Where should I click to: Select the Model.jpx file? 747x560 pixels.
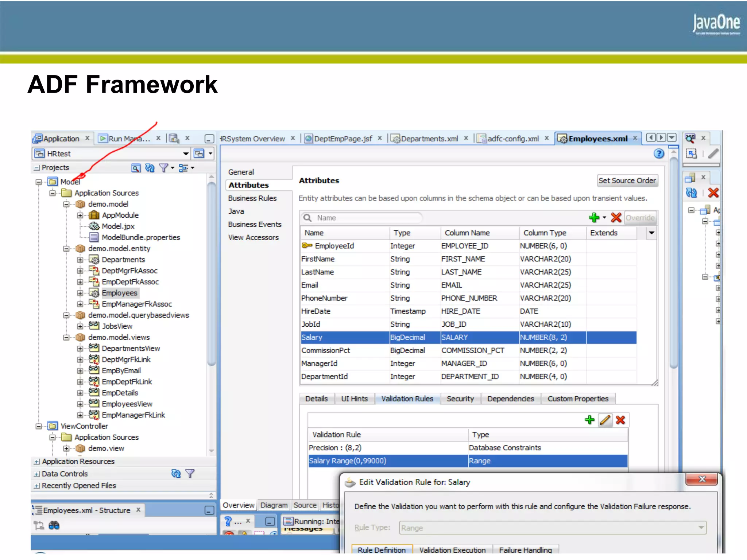118,226
